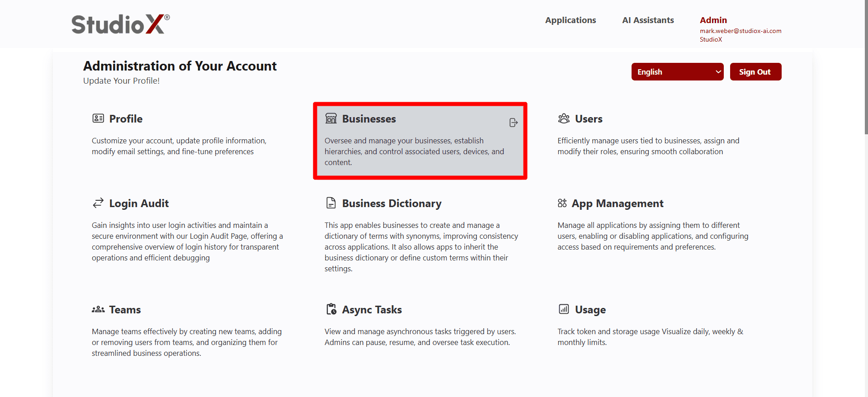The height and width of the screenshot is (397, 868).
Task: Click the Businesses description 'Oversee and manage your businesses'
Action: pyautogui.click(x=414, y=151)
